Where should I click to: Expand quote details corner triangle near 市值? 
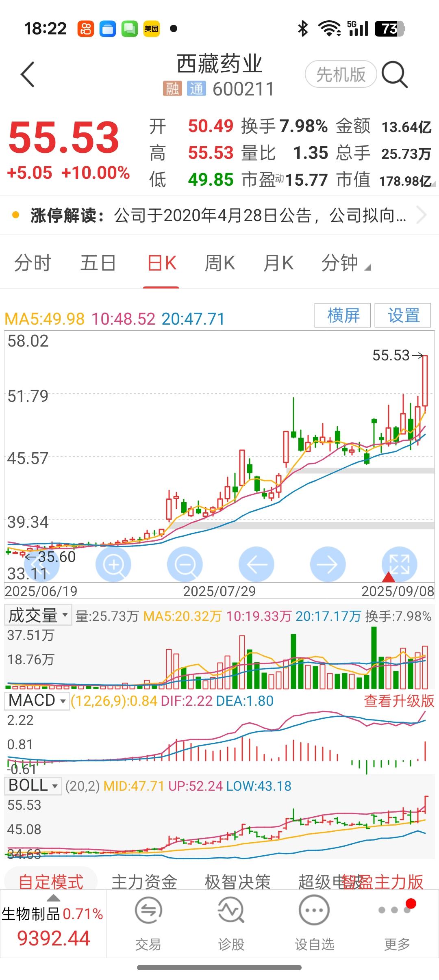(434, 183)
